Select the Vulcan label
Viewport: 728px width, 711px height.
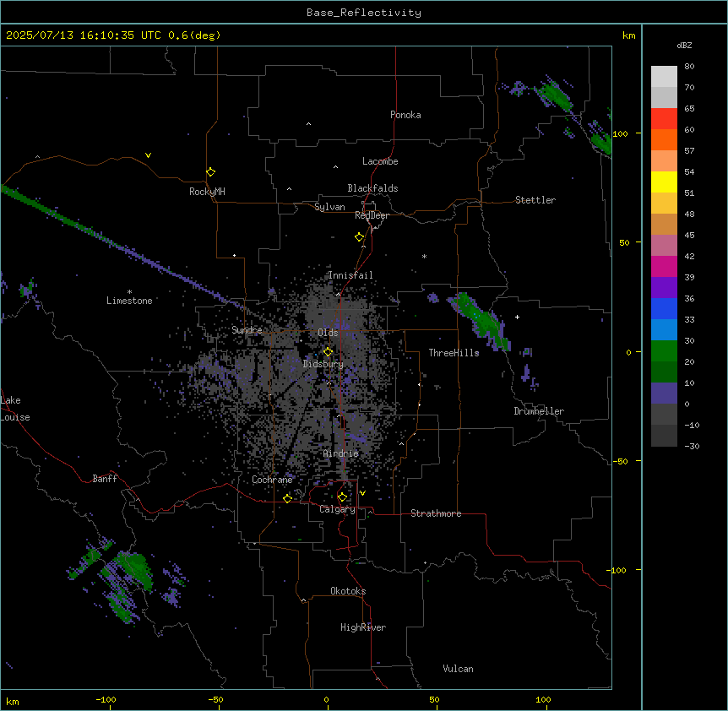[459, 669]
